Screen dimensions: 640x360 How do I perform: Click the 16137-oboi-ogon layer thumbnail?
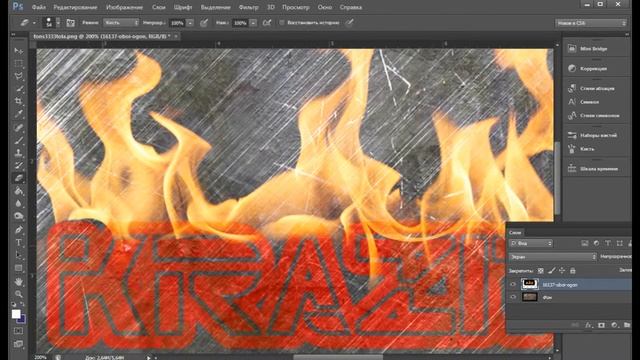click(529, 284)
